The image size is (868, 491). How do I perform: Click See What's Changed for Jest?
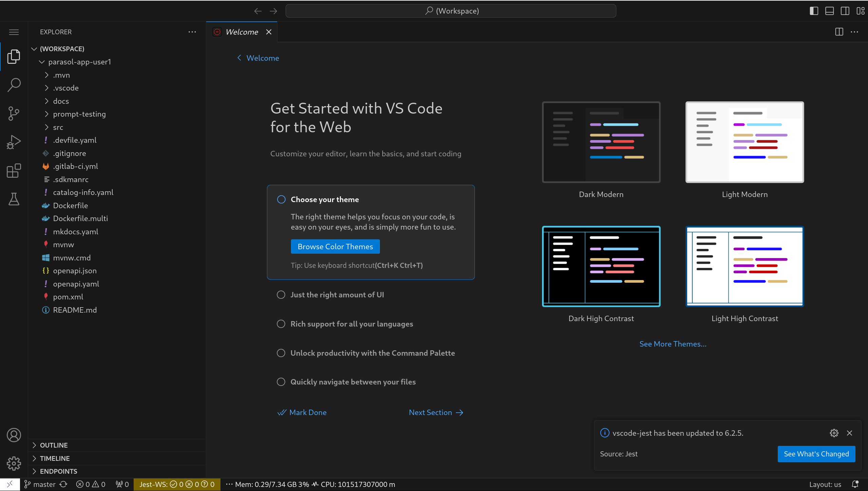pos(815,454)
